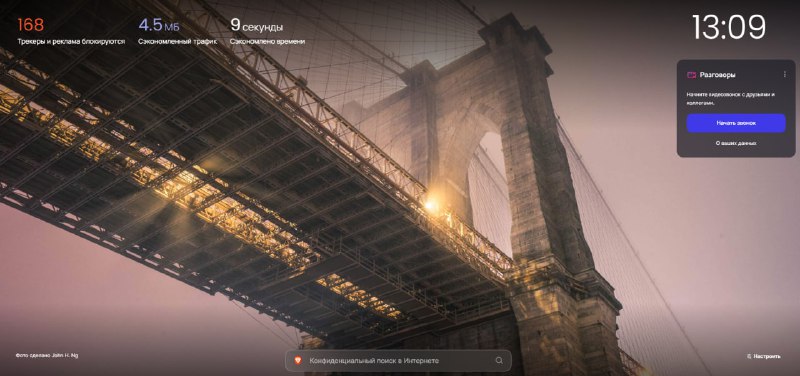Open the О ваших данных link
This screenshot has height=376, width=800.
(x=736, y=143)
